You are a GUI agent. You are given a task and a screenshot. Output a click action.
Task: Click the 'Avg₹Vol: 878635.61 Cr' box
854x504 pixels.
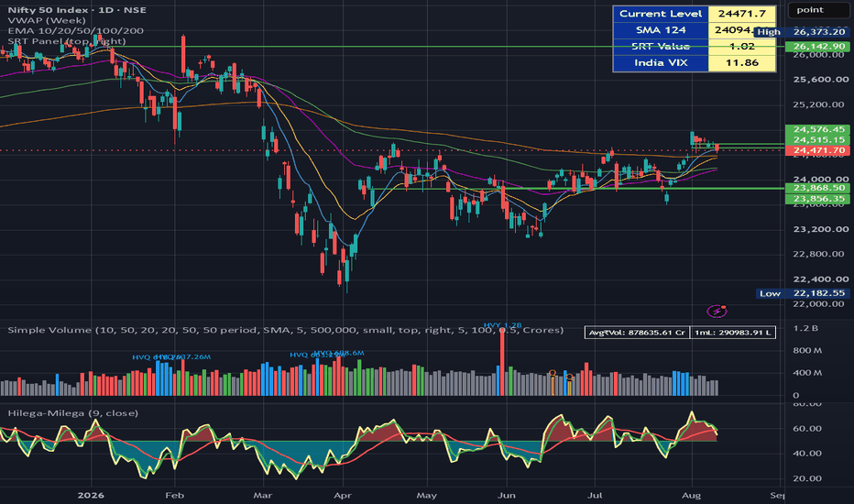637,333
